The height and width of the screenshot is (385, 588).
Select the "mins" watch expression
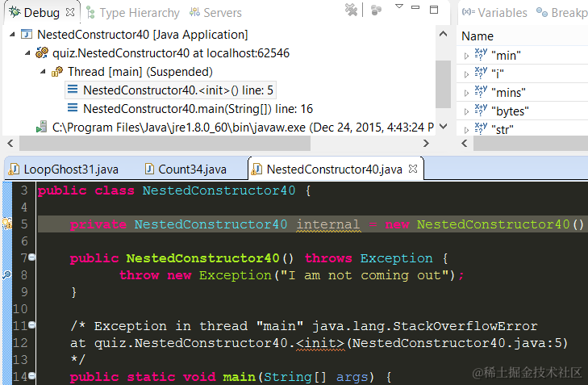coord(508,92)
